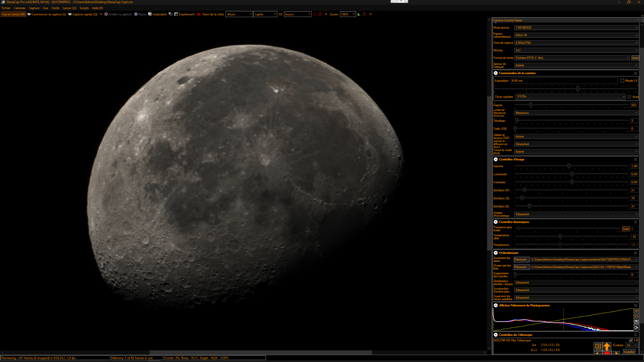
Task: Toggle the Auto checkbox beside Choix rapides
Action: (629, 97)
